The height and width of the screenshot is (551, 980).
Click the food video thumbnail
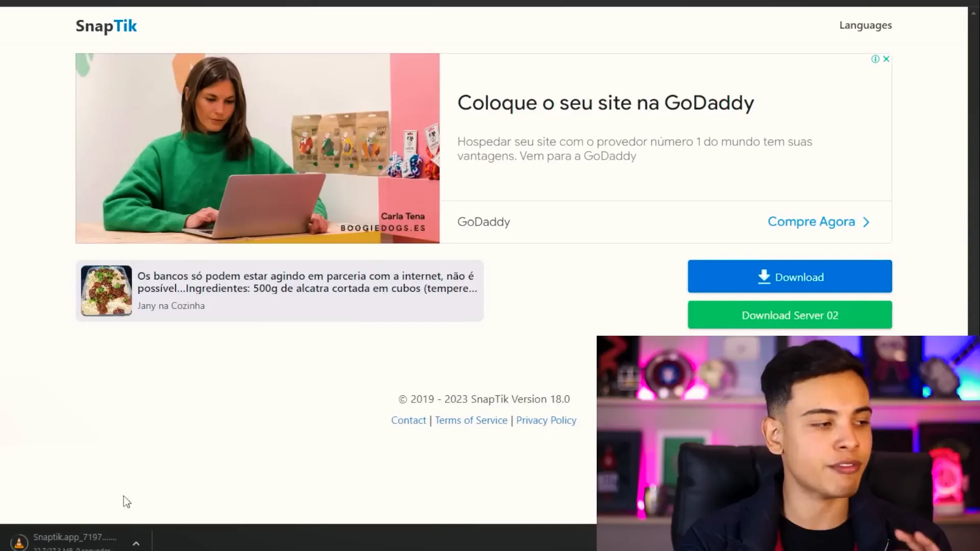106,290
